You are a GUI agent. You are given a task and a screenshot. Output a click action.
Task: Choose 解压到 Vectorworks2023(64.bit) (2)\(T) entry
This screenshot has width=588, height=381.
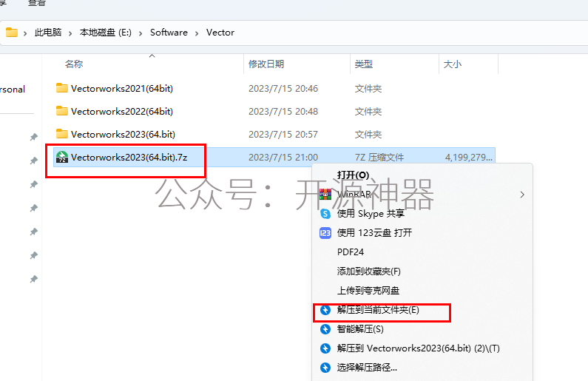pyautogui.click(x=422, y=348)
